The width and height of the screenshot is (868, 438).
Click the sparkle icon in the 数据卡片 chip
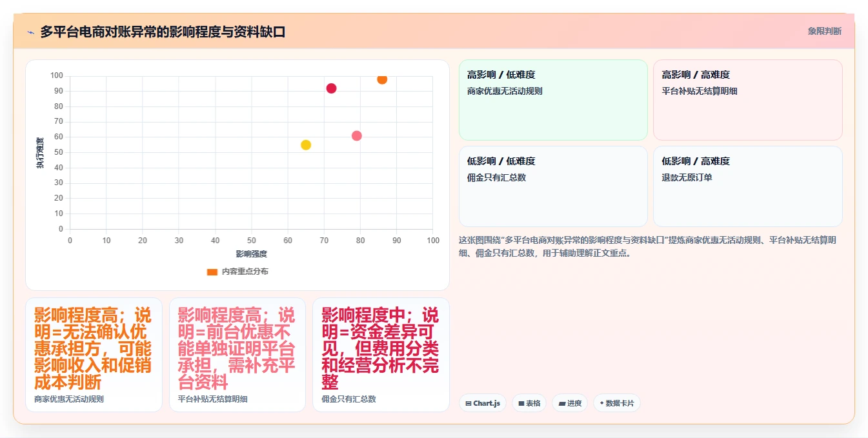602,404
